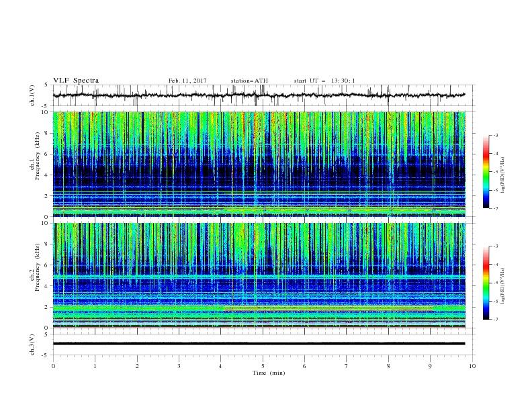
Task: Select the "start UT = 13:30:1" text
Action: coord(324,81)
